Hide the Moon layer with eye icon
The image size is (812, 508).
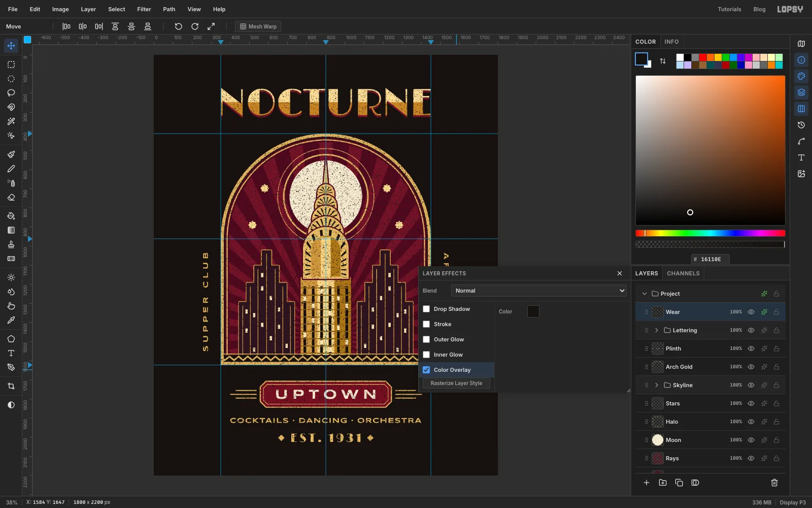coord(751,440)
